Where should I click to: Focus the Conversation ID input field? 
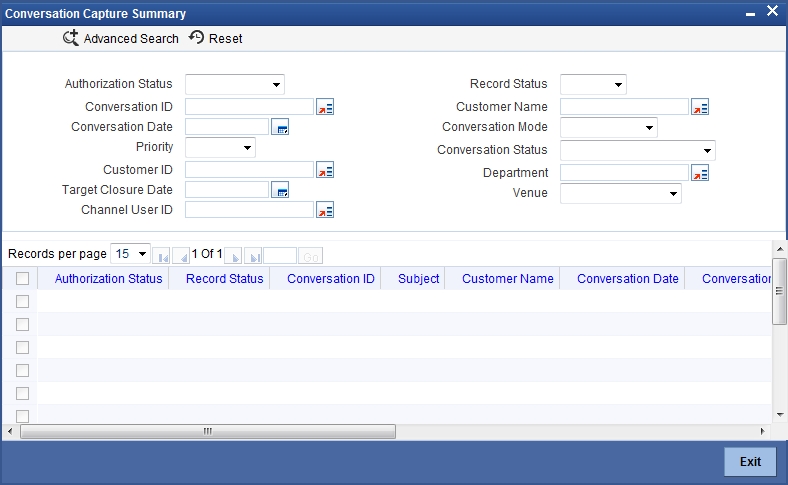point(249,107)
